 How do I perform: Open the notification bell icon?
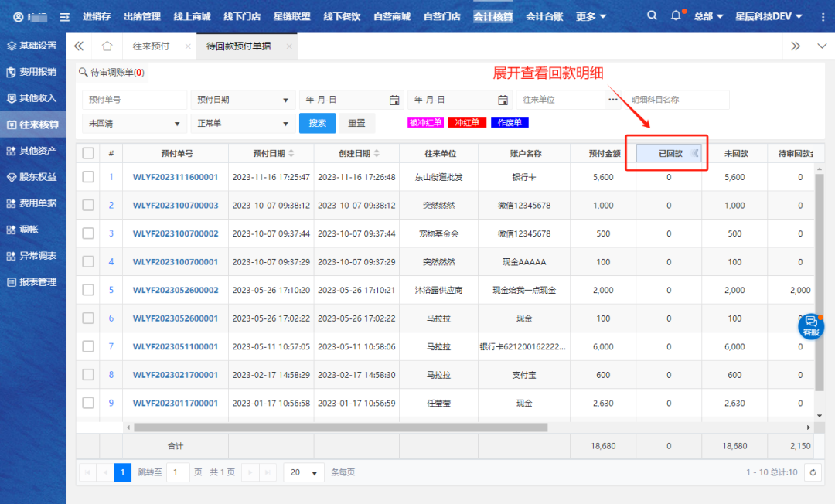(677, 16)
